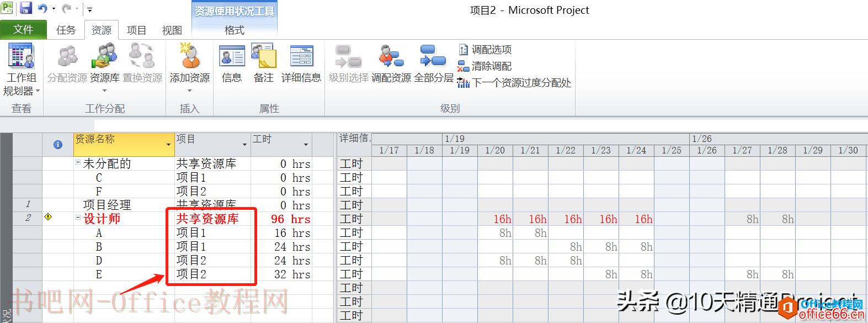Viewport: 868px width, 323px height.
Task: Open resource Information (信息) dialog
Action: pyautogui.click(x=232, y=63)
